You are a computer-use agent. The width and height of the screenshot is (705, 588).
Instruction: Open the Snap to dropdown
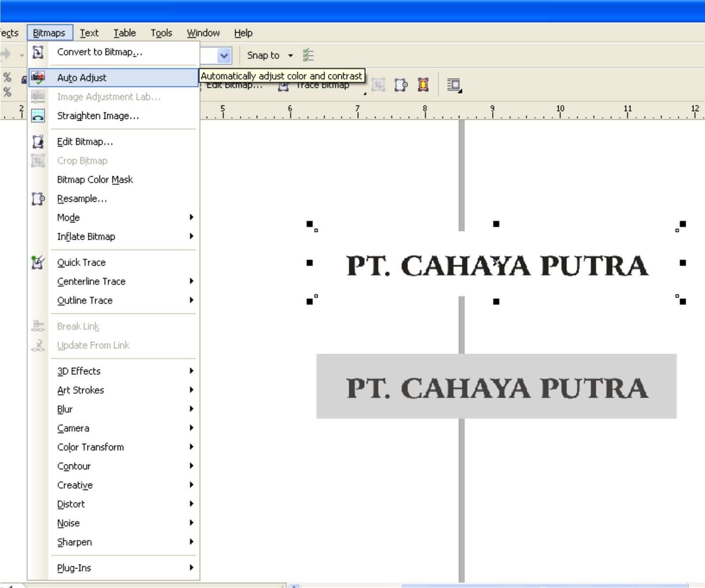coord(289,55)
